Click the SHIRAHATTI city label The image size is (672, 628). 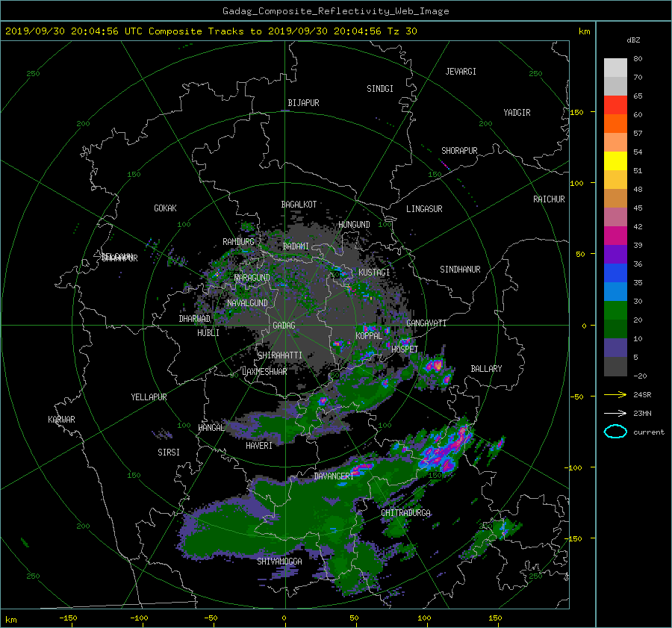(280, 355)
